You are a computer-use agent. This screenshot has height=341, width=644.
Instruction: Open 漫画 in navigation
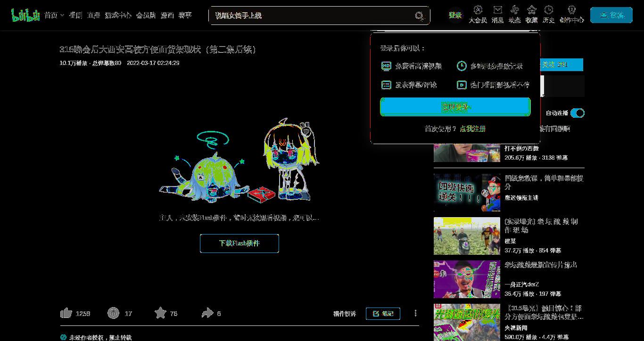point(167,15)
